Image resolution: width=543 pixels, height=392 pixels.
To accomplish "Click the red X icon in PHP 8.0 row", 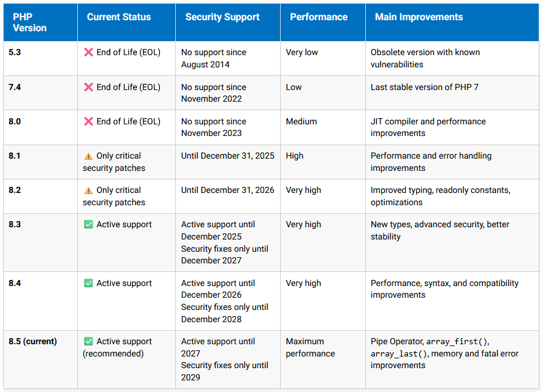I will click(x=88, y=122).
